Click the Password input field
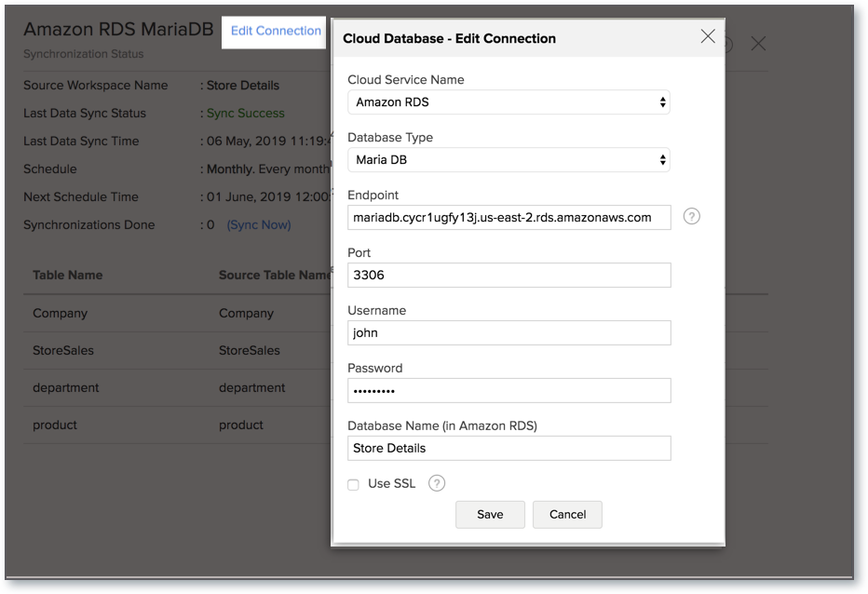The width and height of the screenshot is (868, 594). click(x=509, y=390)
